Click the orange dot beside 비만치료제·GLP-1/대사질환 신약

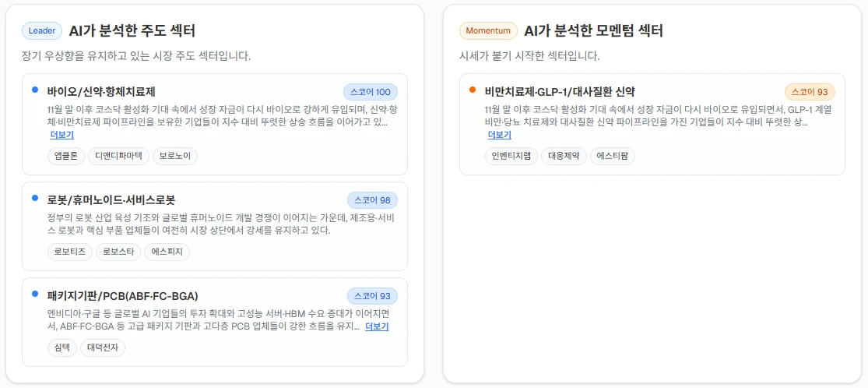click(x=473, y=90)
